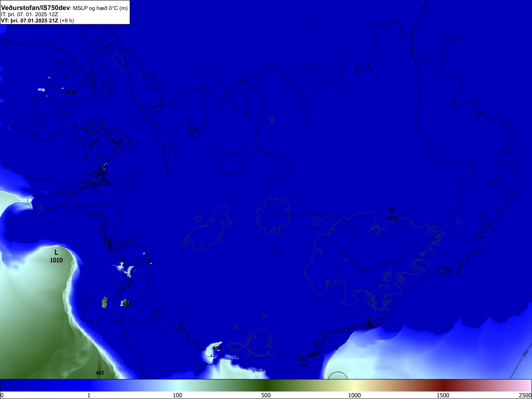532x399 pixels.
Task: Click the color scale label 2500
Action: (x=525, y=395)
